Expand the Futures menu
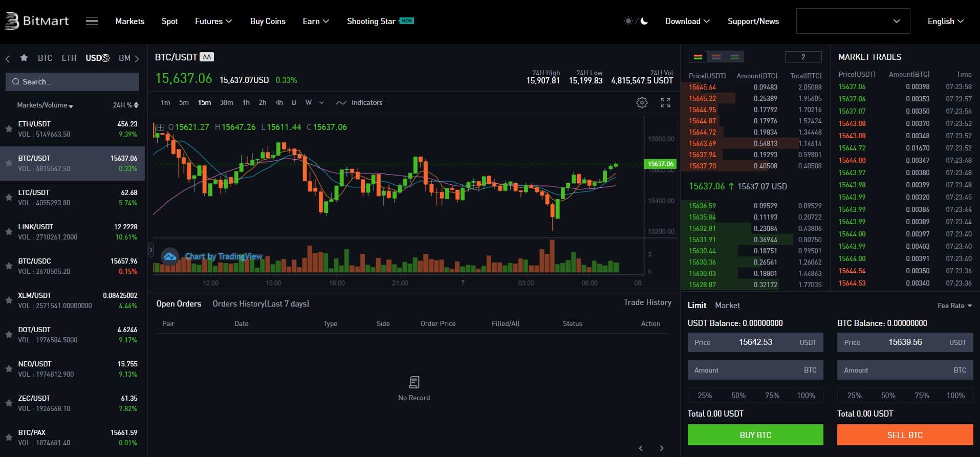The image size is (980, 457). click(213, 21)
